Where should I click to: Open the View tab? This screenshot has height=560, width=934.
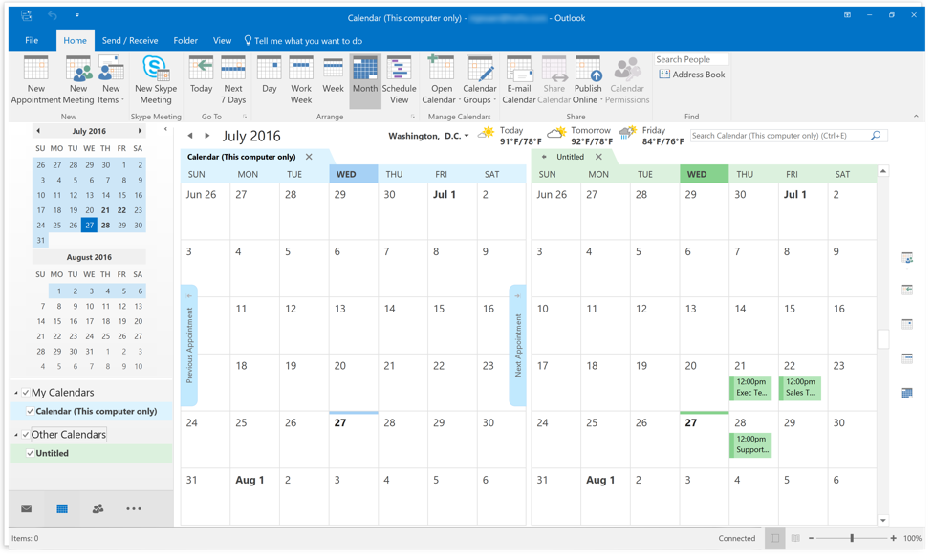[222, 40]
